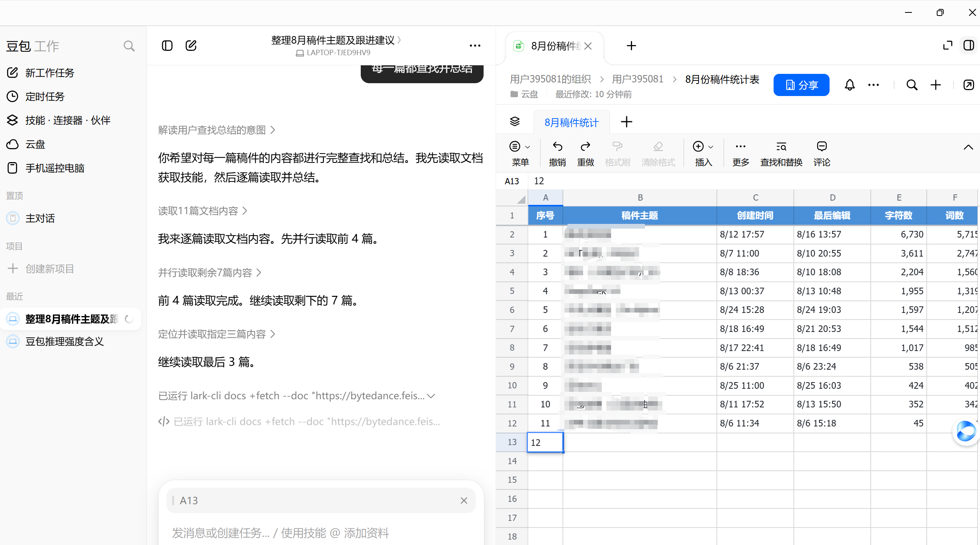The width and height of the screenshot is (980, 545).
Task: Click cell with 8/25 16:03
Action: [x=832, y=386]
